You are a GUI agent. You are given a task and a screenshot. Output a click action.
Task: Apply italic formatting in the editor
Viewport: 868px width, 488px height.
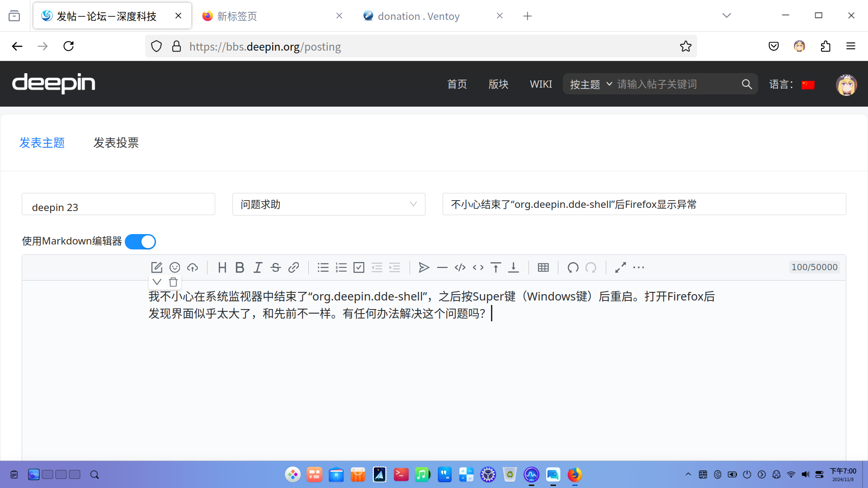258,267
